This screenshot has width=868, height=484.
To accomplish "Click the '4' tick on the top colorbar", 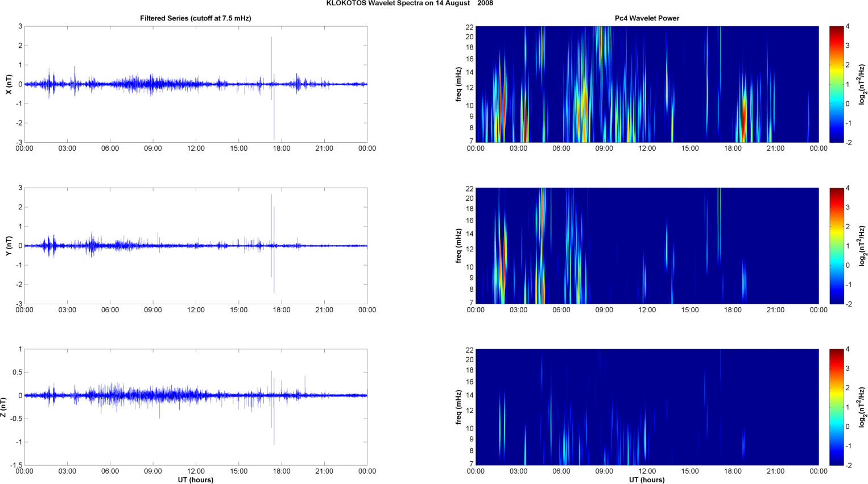I will [x=848, y=27].
